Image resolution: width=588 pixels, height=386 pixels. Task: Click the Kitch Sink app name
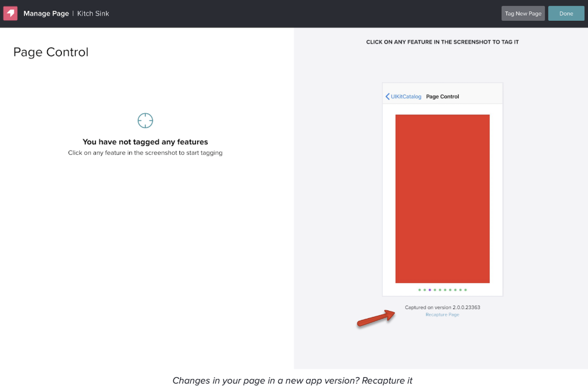93,14
